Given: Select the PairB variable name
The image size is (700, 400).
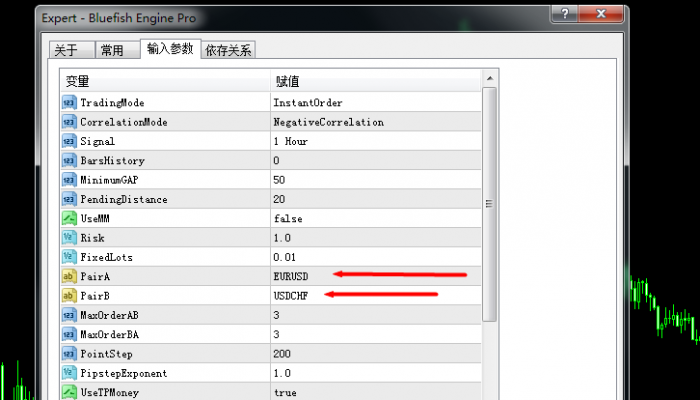Looking at the screenshot, I should (95, 296).
